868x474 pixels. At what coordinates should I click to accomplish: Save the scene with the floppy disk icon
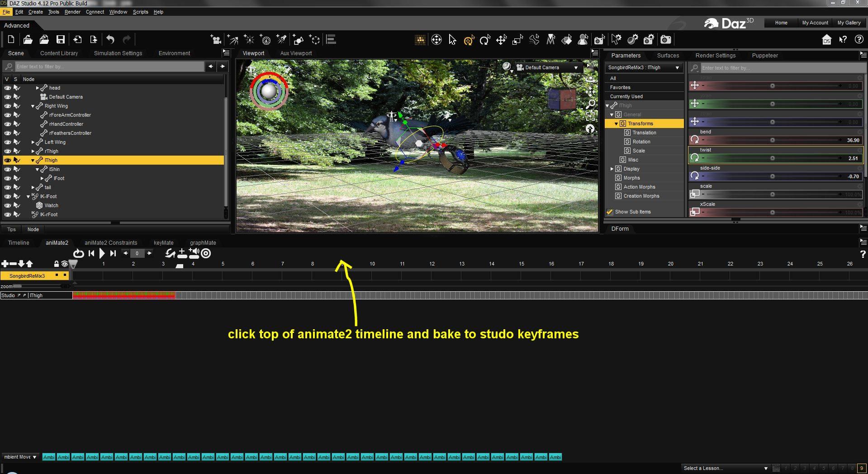coord(60,40)
